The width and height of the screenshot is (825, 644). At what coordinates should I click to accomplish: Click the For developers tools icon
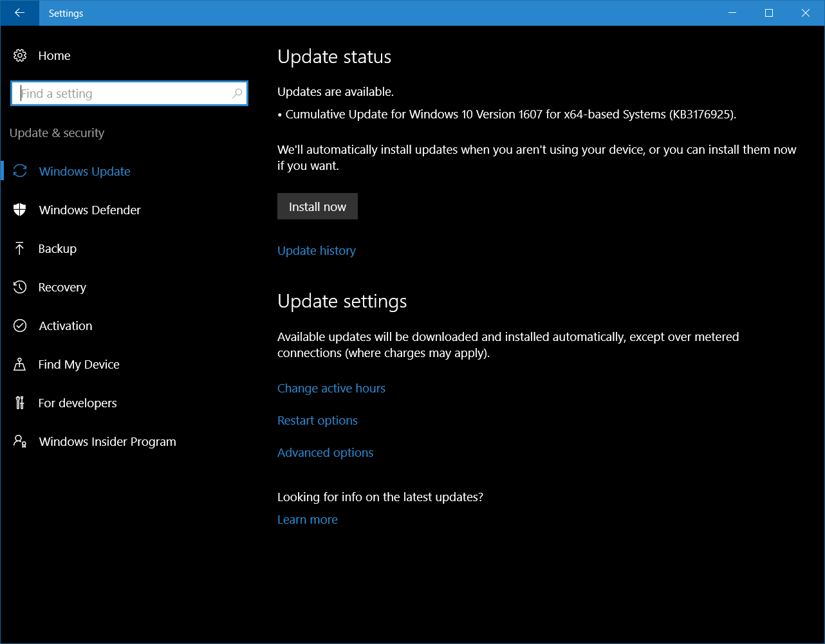pos(20,403)
